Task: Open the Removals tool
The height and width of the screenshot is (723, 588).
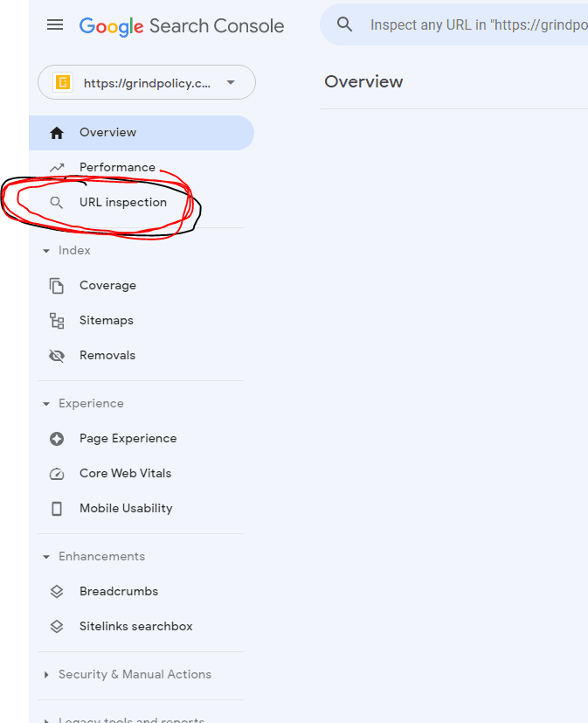Action: coord(107,356)
